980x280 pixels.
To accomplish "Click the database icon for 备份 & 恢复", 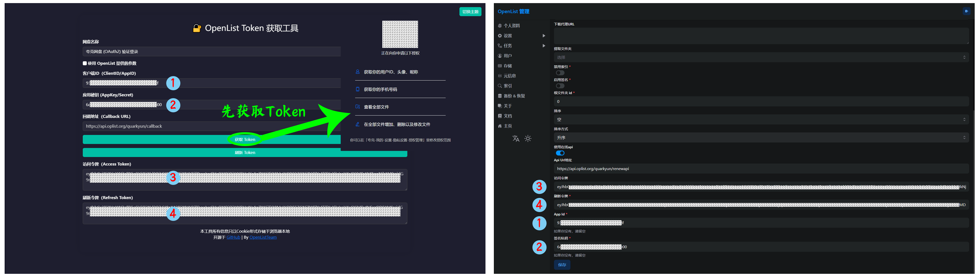I will 500,96.
